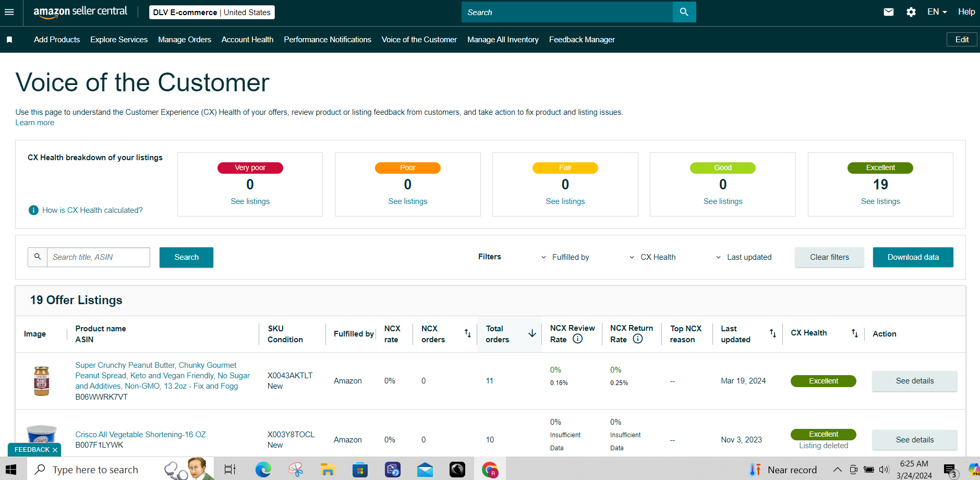Open Manage Orders
Image resolution: width=980 pixels, height=480 pixels.
(185, 40)
